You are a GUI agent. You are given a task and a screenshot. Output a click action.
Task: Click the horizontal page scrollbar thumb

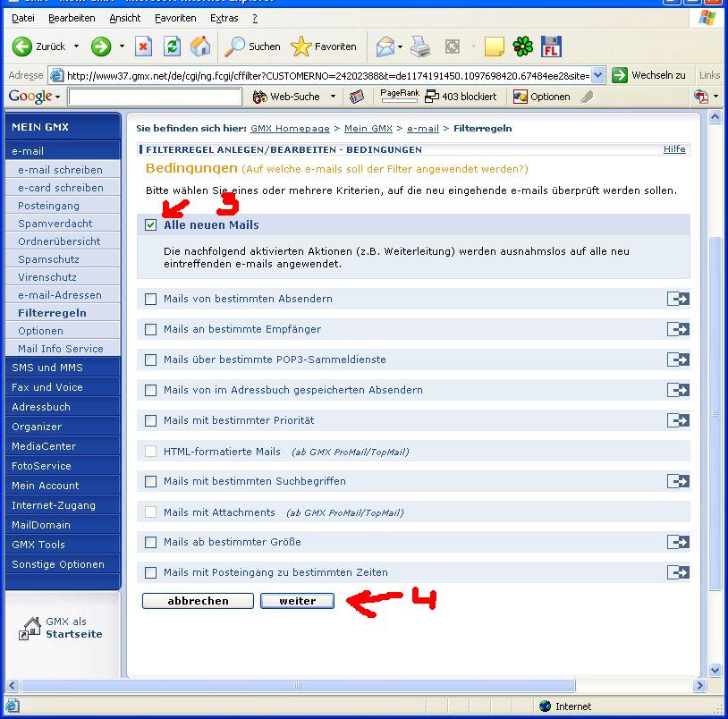click(x=298, y=686)
